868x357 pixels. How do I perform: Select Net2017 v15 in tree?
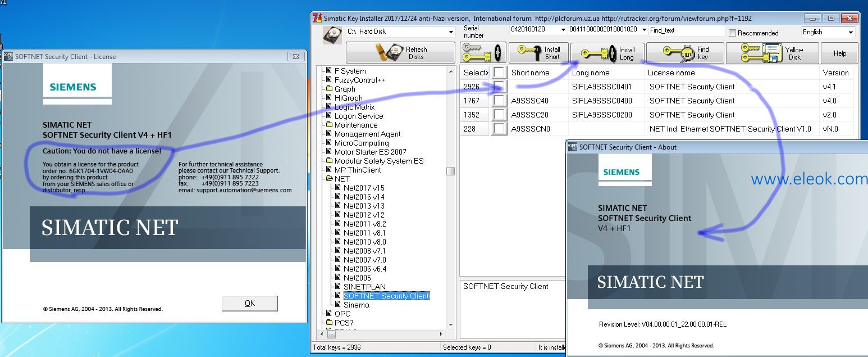pos(364,188)
